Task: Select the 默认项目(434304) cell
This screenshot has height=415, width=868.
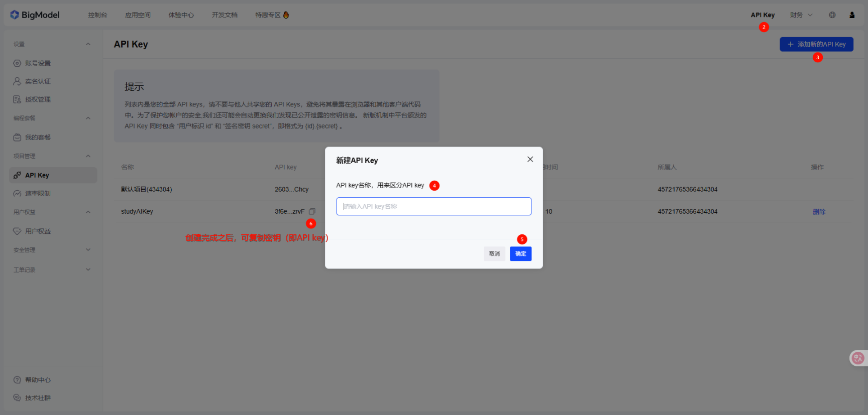Action: [x=147, y=189]
